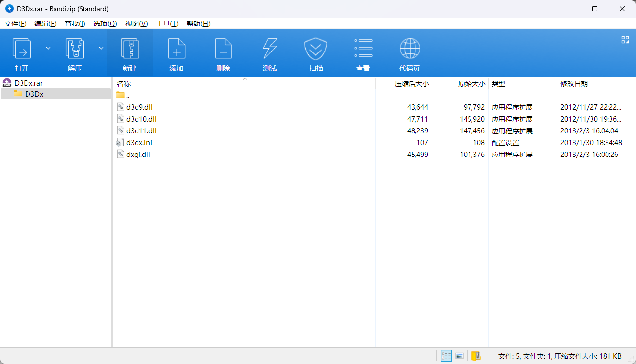The image size is (636, 364).
Task: Click the 配置设置 type cell
Action: 505,142
